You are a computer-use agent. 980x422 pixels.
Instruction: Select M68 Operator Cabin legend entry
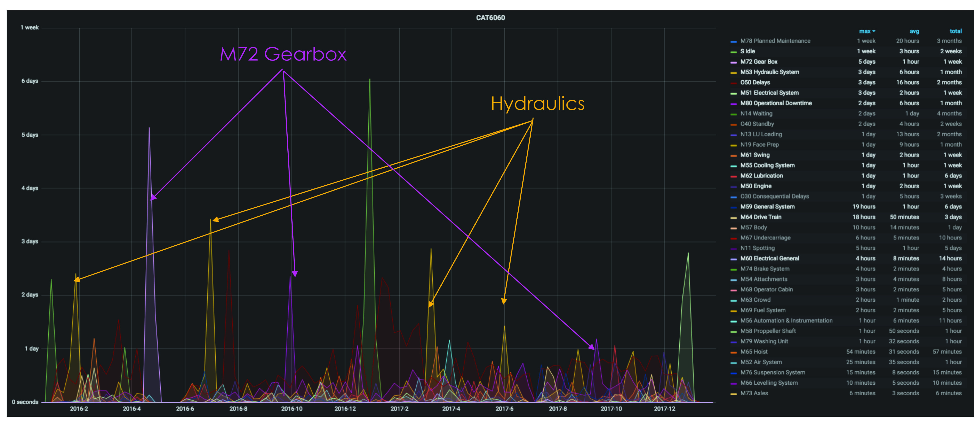click(x=766, y=289)
